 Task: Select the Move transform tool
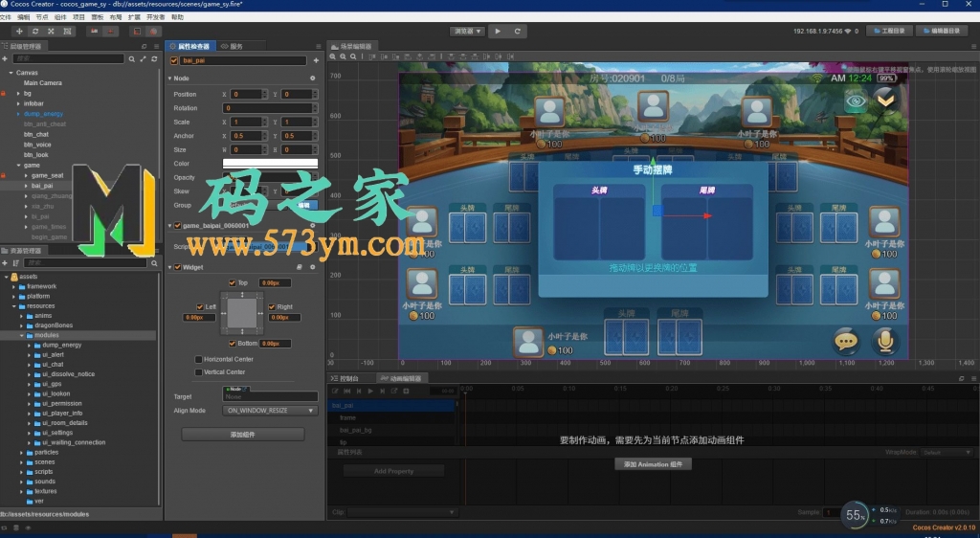[x=19, y=32]
